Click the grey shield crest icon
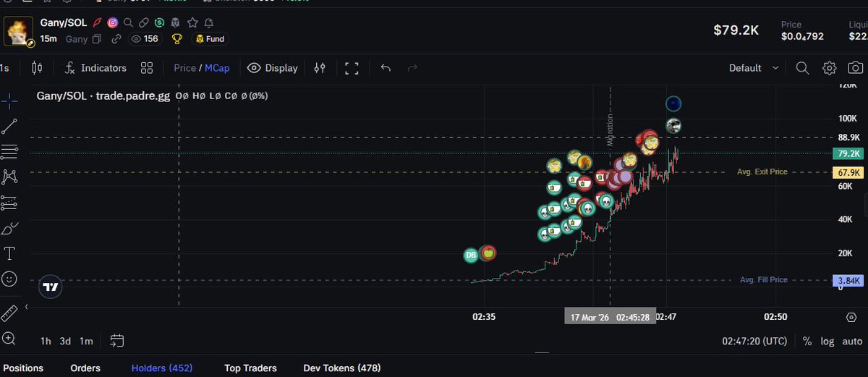Viewport: 868px width, 377px height. tap(176, 23)
